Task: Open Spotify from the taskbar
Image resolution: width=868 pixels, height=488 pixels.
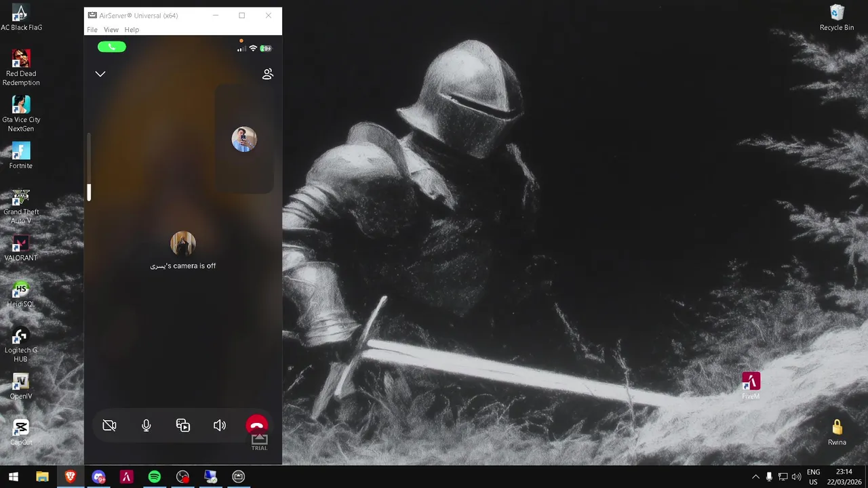Action: click(155, 477)
